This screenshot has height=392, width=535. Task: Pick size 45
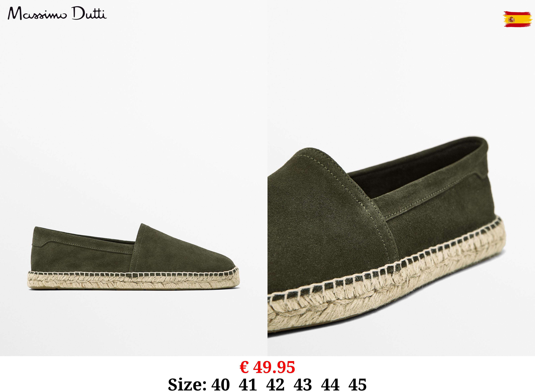click(358, 384)
